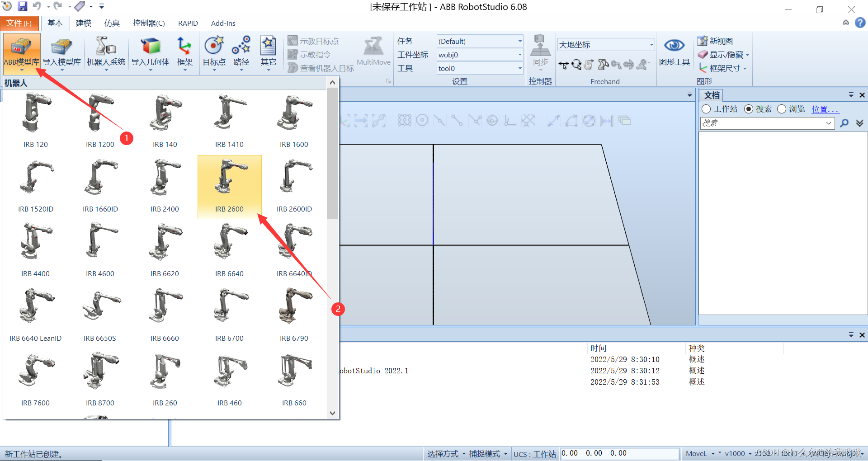This screenshot has width=868, height=461.
Task: Close the 文档 panel
Action: 862,95
